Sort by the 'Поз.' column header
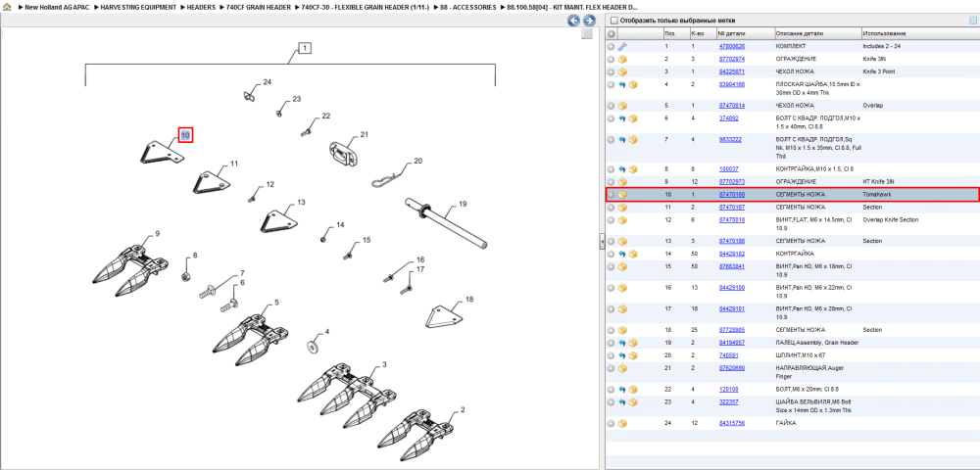The width and height of the screenshot is (980, 470). pyautogui.click(x=675, y=33)
